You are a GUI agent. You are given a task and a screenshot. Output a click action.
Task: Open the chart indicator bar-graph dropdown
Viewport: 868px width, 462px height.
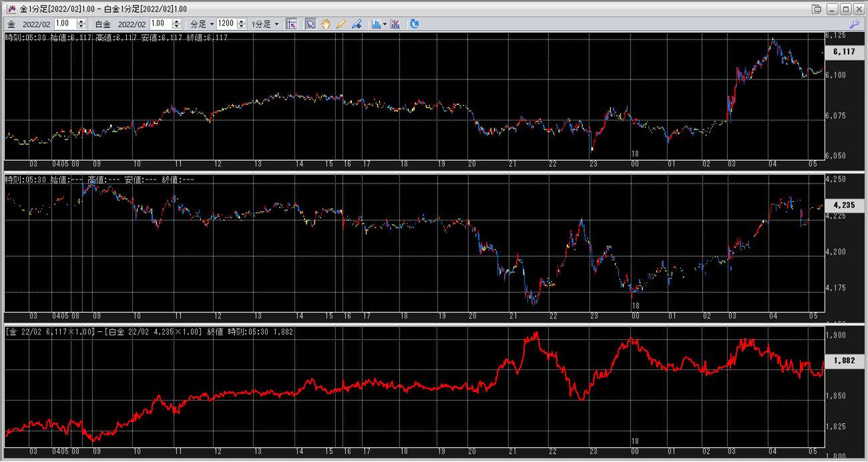coord(378,24)
